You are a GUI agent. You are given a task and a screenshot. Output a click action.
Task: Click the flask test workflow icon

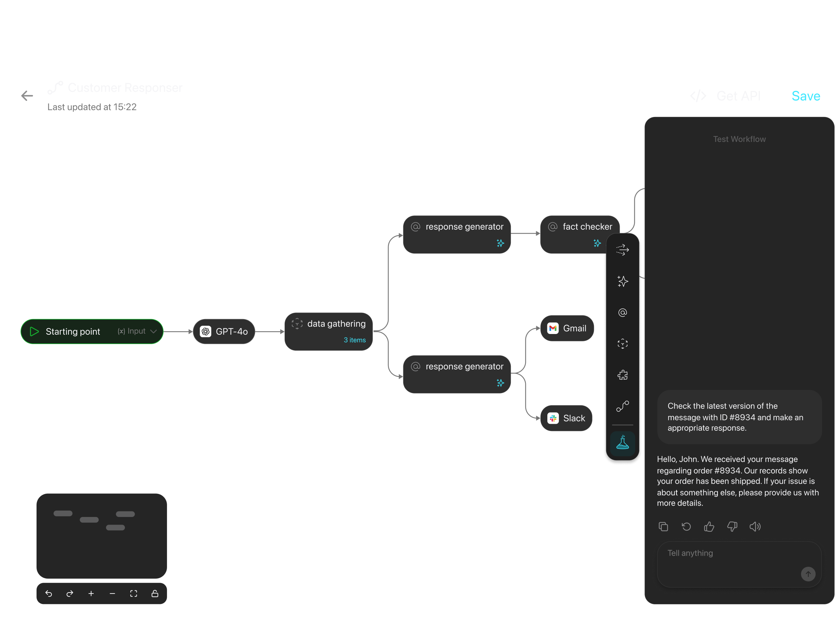click(622, 443)
